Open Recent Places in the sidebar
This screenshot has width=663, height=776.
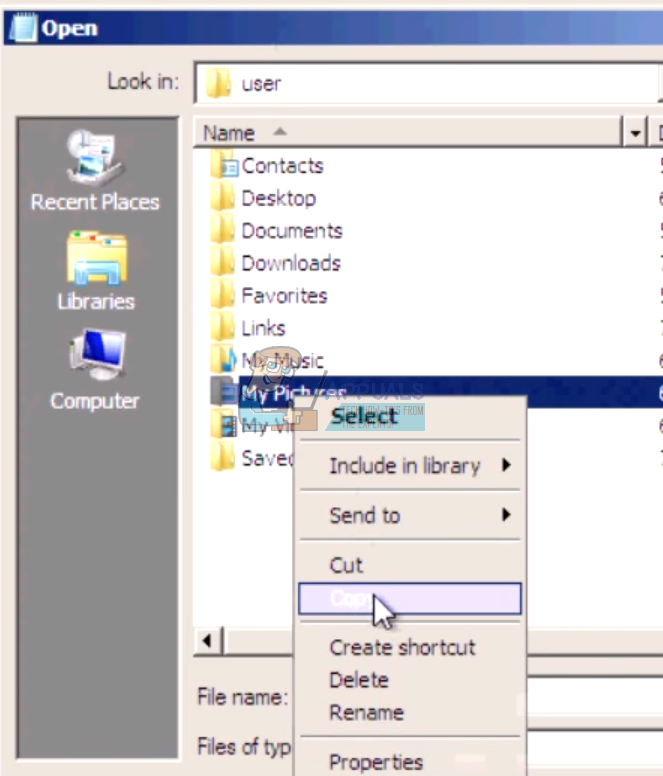click(x=95, y=171)
